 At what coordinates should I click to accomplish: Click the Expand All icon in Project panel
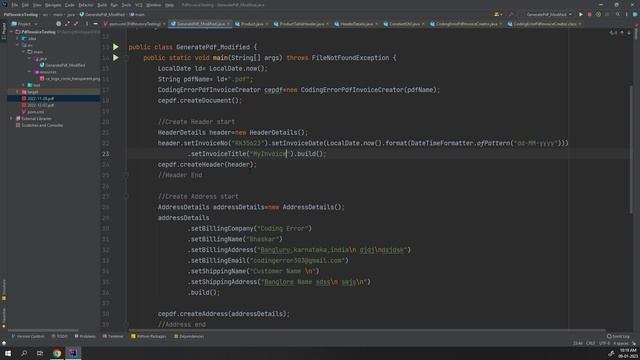67,24
